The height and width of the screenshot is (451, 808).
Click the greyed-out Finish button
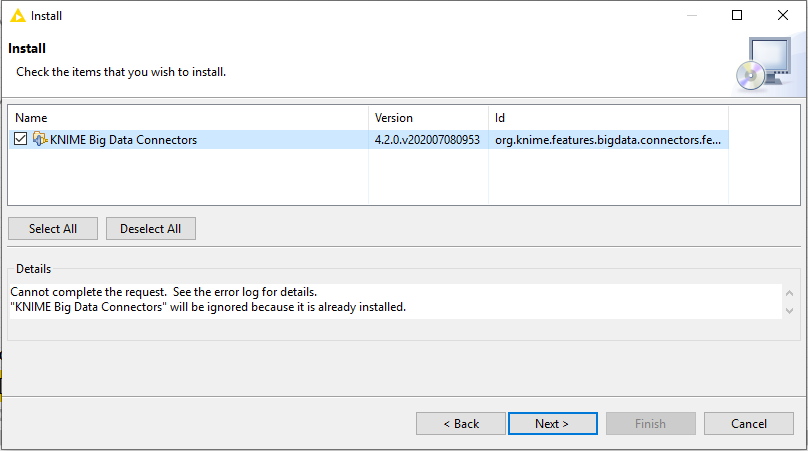click(x=651, y=424)
